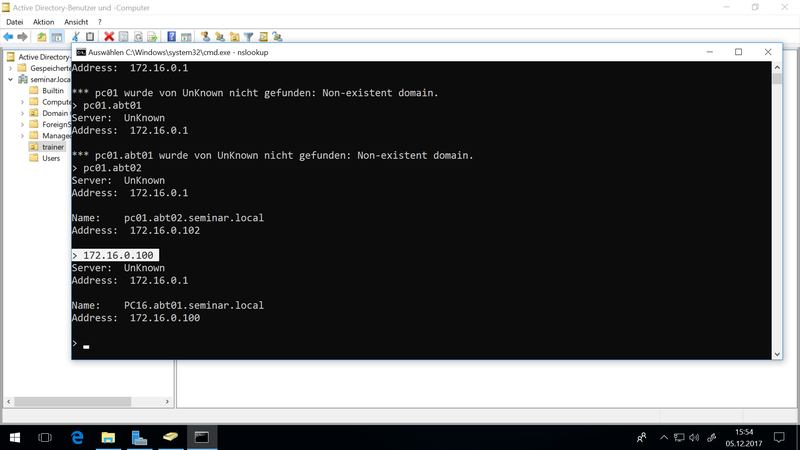Expand the Domain Controllers arrow
This screenshot has height=450, width=800.
coord(22,113)
